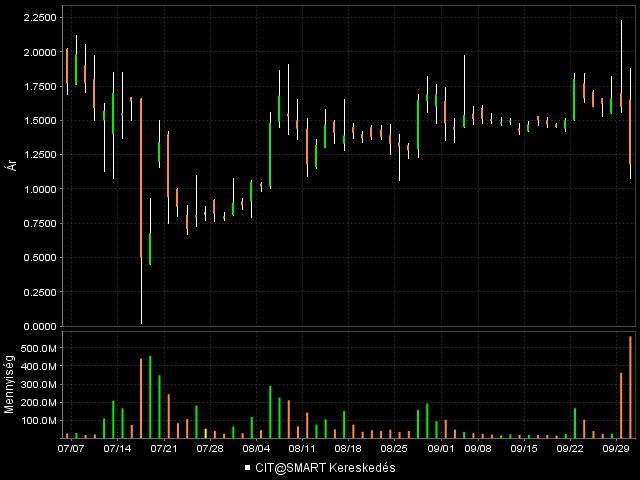Screen dimensions: 640x480
Task: Click the orange volume bar exceeding 500M
Action: [x=630, y=387]
